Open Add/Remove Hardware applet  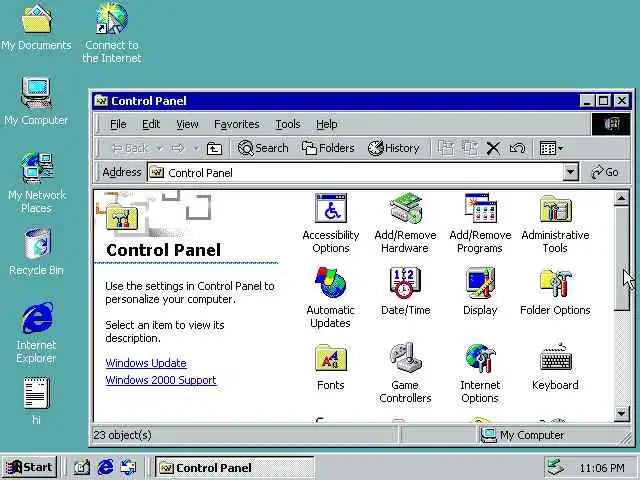coord(405,224)
